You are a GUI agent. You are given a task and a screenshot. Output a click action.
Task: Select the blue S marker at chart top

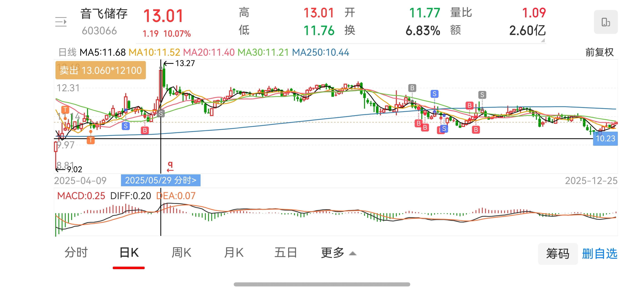pyautogui.click(x=434, y=94)
